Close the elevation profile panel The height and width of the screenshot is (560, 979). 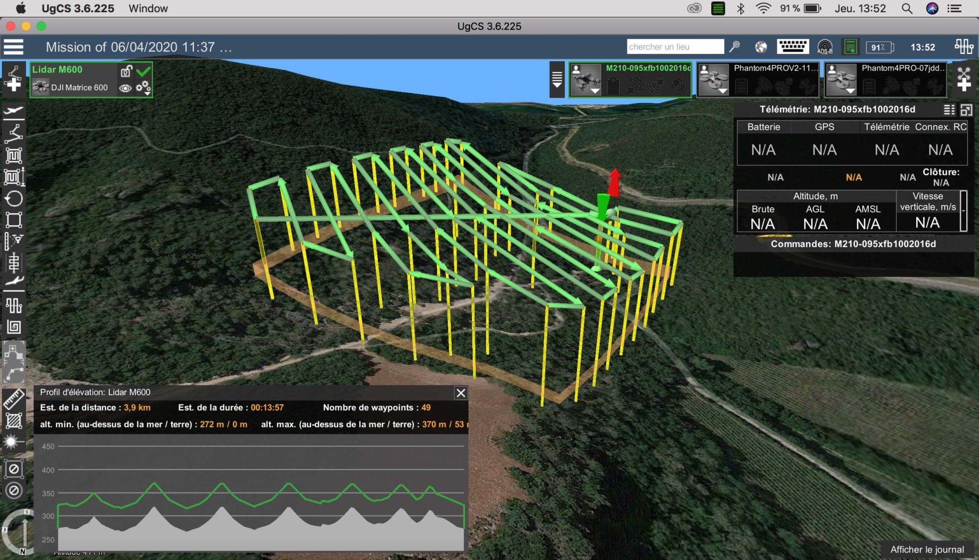461,393
